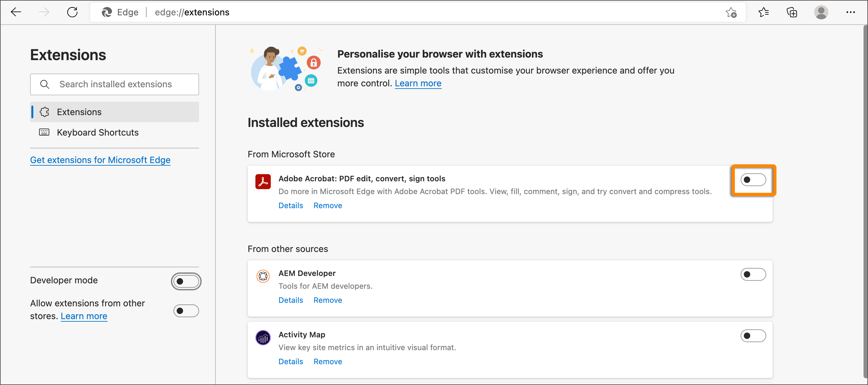Click the search magnifier icon in extensions
The width and height of the screenshot is (868, 385).
(44, 84)
